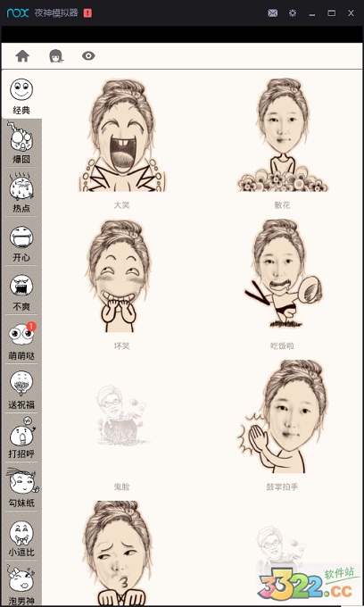Click the 坏笑 caption text
The height and width of the screenshot is (607, 364).
click(122, 345)
